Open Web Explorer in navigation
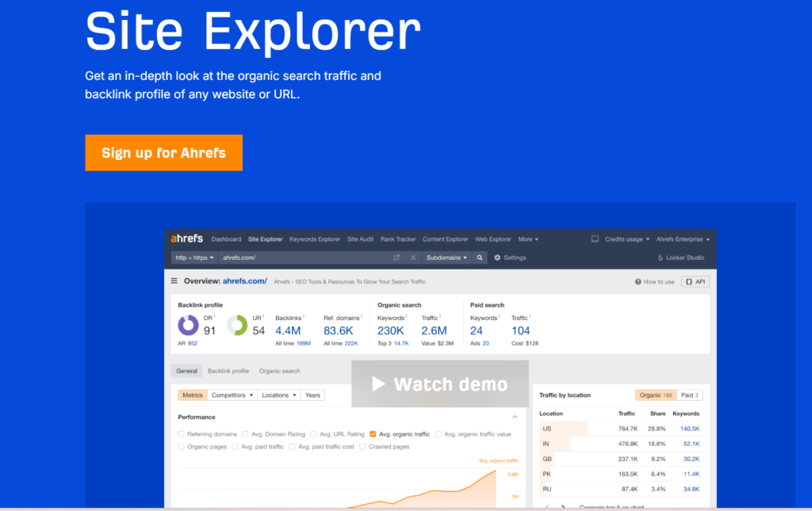This screenshot has height=511, width=812. point(493,239)
